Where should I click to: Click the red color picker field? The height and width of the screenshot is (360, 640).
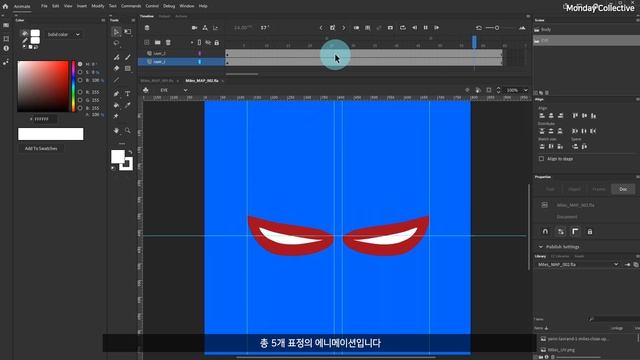point(43,86)
